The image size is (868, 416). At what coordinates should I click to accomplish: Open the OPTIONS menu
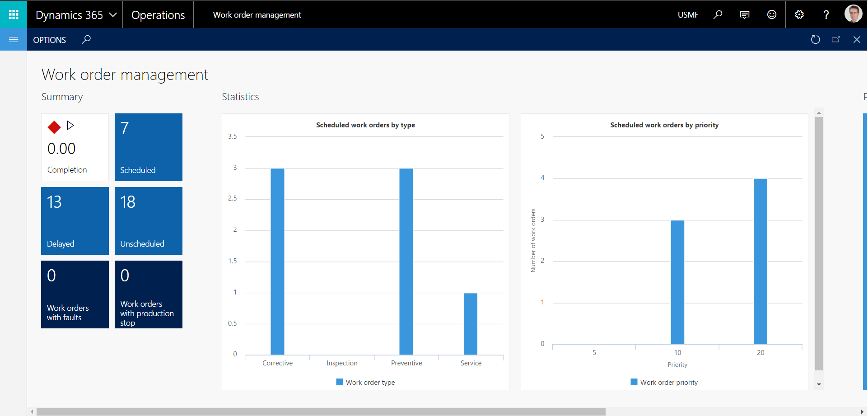tap(49, 40)
